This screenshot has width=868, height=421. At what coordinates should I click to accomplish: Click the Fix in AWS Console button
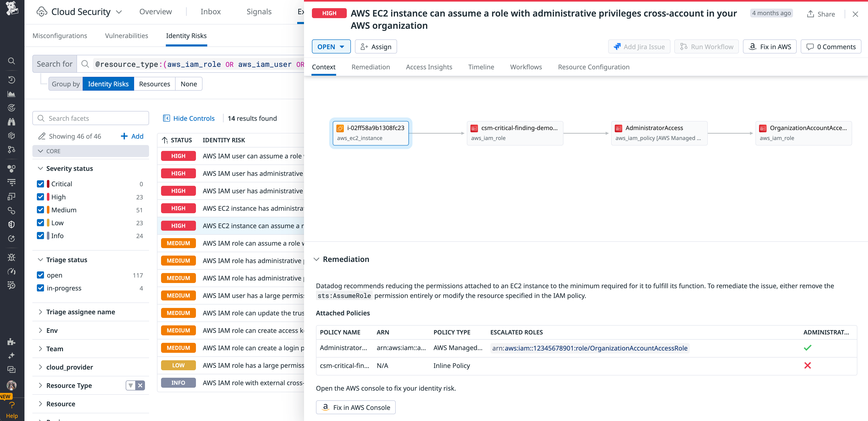point(355,407)
